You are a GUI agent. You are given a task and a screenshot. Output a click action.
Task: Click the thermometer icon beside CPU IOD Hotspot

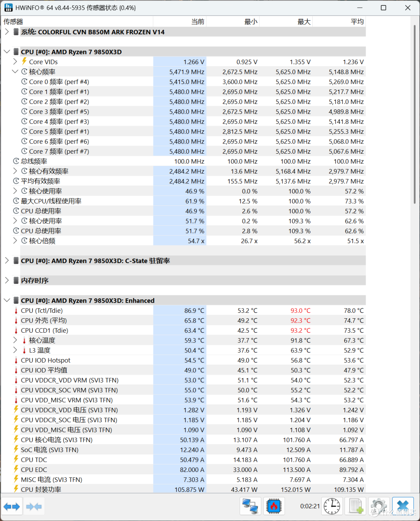[x=16, y=360]
